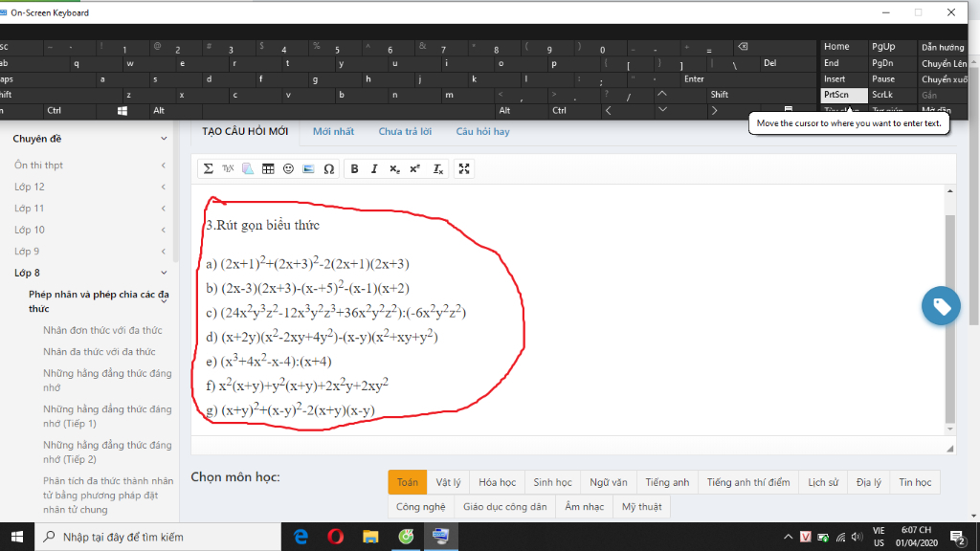Open the volume control in system tray
Viewport: 980px width, 551px height.
pyautogui.click(x=857, y=538)
